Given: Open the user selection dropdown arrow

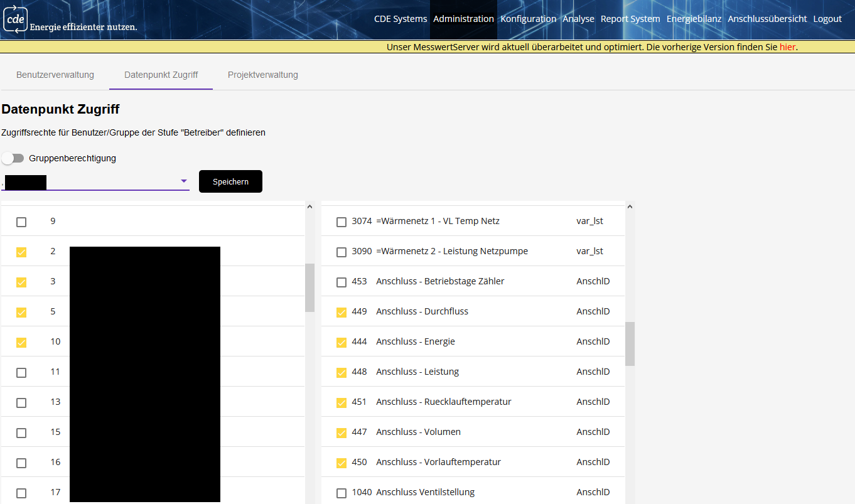Looking at the screenshot, I should point(184,181).
